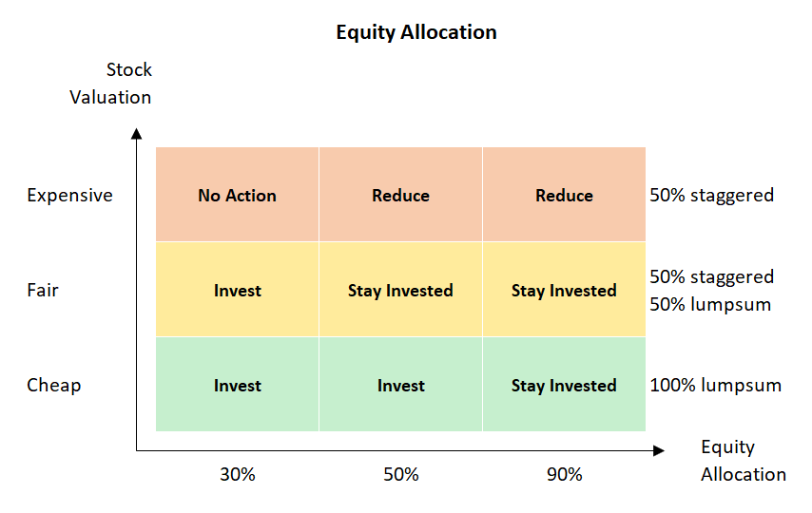Click the upward arrowhead of the valuation axis
The height and width of the screenshot is (513, 812).
point(136,134)
